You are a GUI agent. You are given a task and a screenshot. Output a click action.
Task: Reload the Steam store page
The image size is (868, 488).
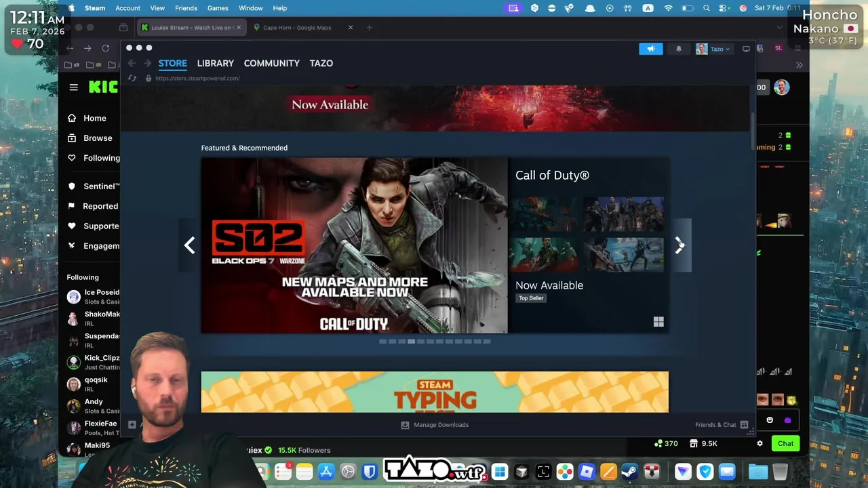click(132, 78)
